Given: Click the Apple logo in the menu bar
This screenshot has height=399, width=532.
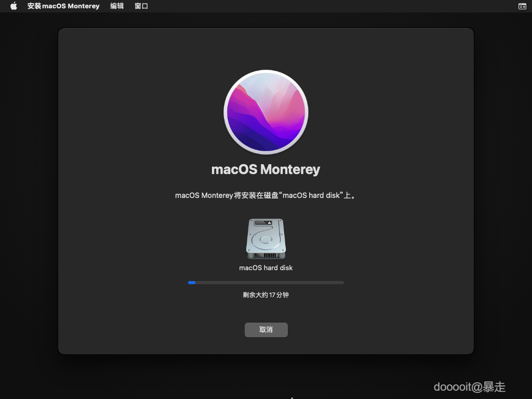Looking at the screenshot, I should [14, 6].
